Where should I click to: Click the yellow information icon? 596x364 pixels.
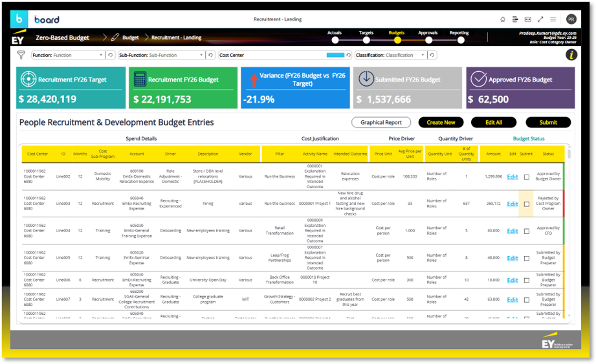[x=571, y=55]
